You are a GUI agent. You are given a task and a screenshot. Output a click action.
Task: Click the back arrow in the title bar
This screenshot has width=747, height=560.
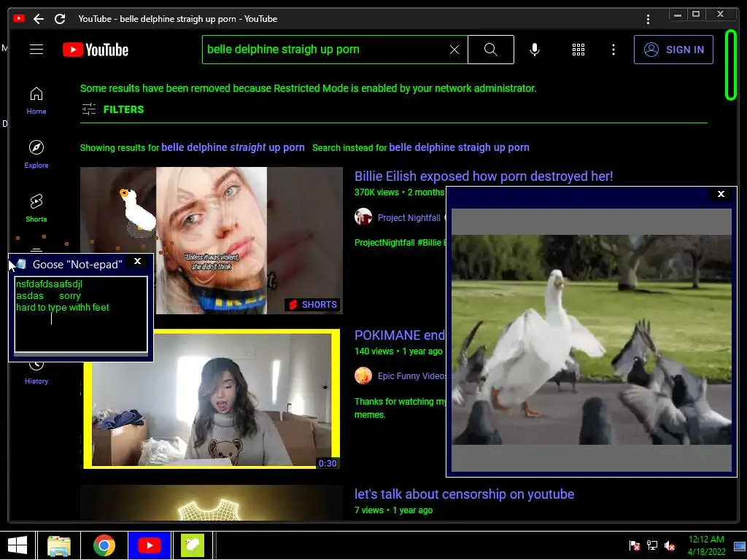tap(39, 19)
